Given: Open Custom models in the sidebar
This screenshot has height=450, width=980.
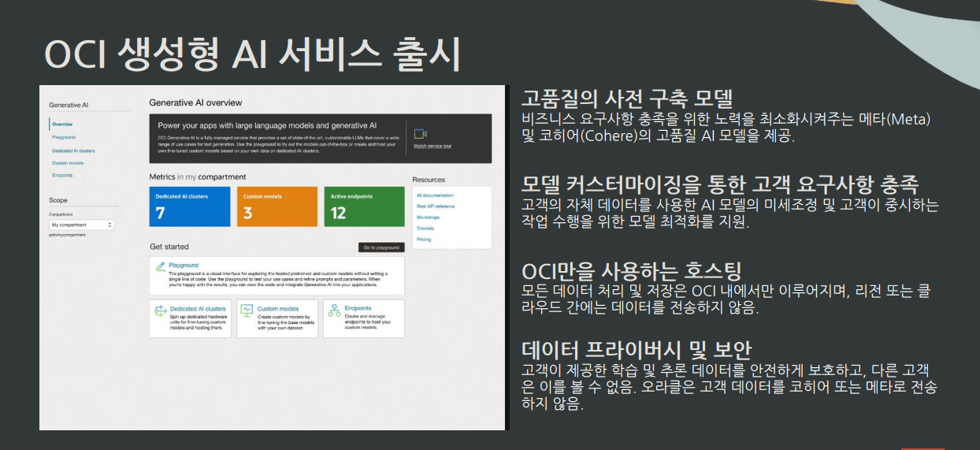Looking at the screenshot, I should click(x=68, y=162).
